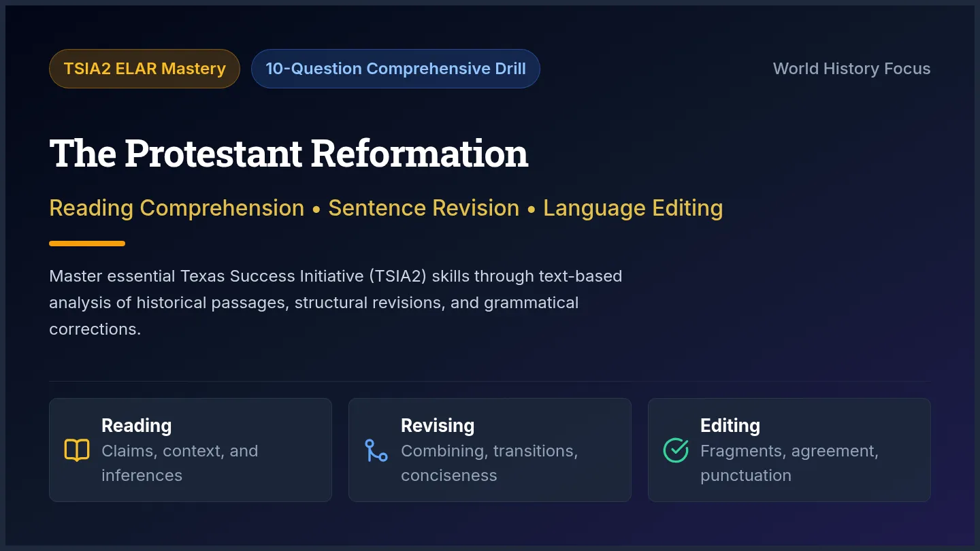Click the World History Focus label
This screenshot has height=551, width=980.
click(851, 69)
